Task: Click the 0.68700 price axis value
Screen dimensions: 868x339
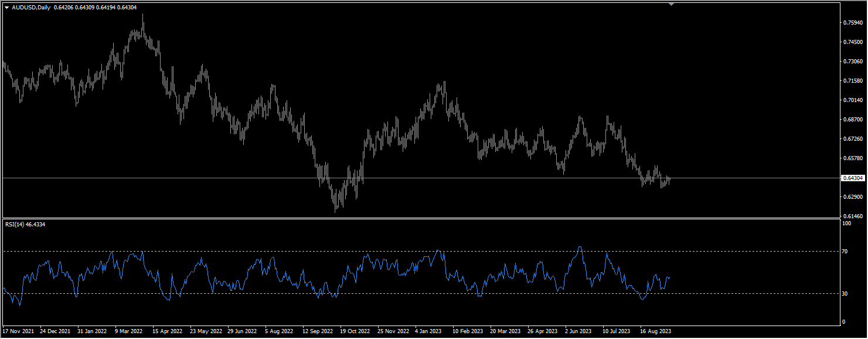Action: (x=853, y=120)
